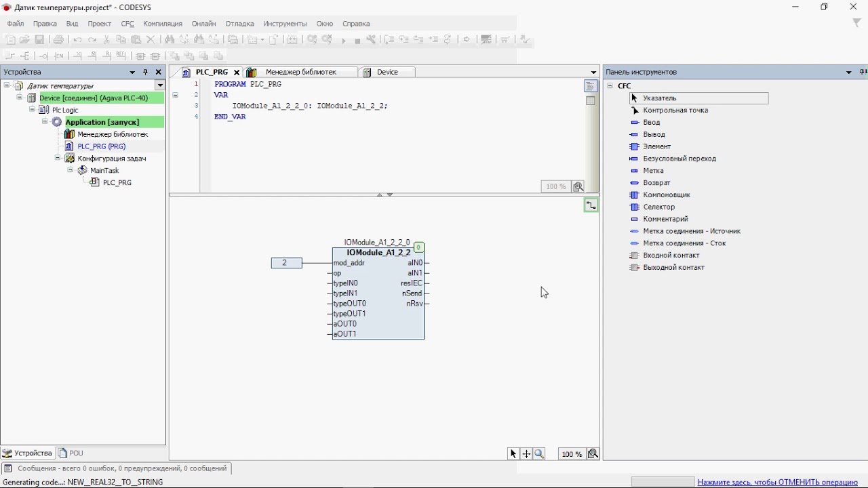
Task: Pin the Устройства panel
Action: (x=145, y=72)
